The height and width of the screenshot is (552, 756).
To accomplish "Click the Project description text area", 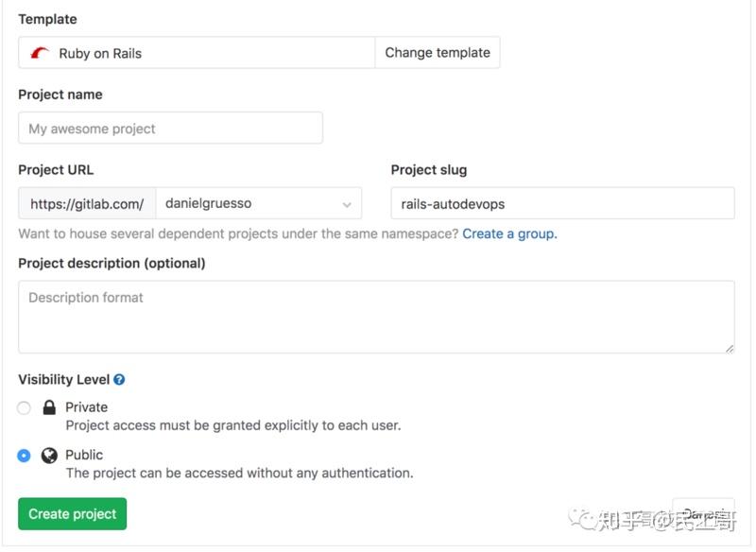I will (375, 315).
